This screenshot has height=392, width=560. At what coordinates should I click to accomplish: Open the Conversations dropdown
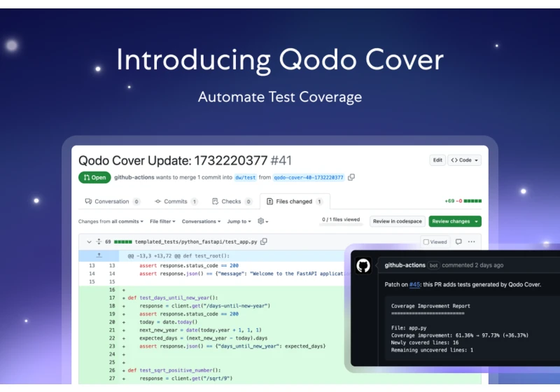pos(201,221)
